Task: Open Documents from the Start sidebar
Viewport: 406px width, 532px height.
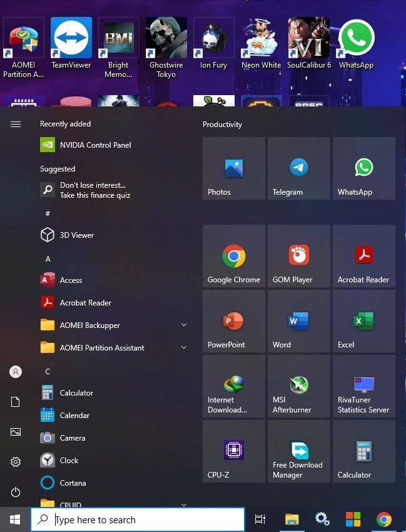Action: point(16,402)
